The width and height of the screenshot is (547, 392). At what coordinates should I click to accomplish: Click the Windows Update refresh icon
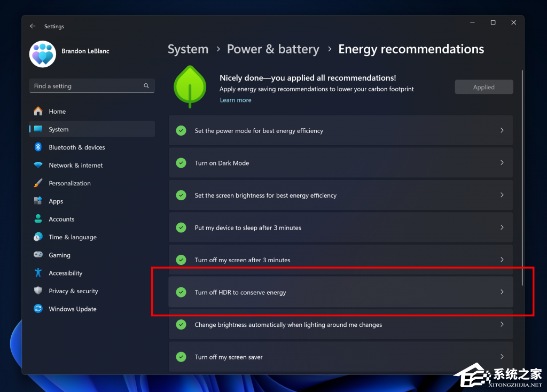[x=38, y=309]
